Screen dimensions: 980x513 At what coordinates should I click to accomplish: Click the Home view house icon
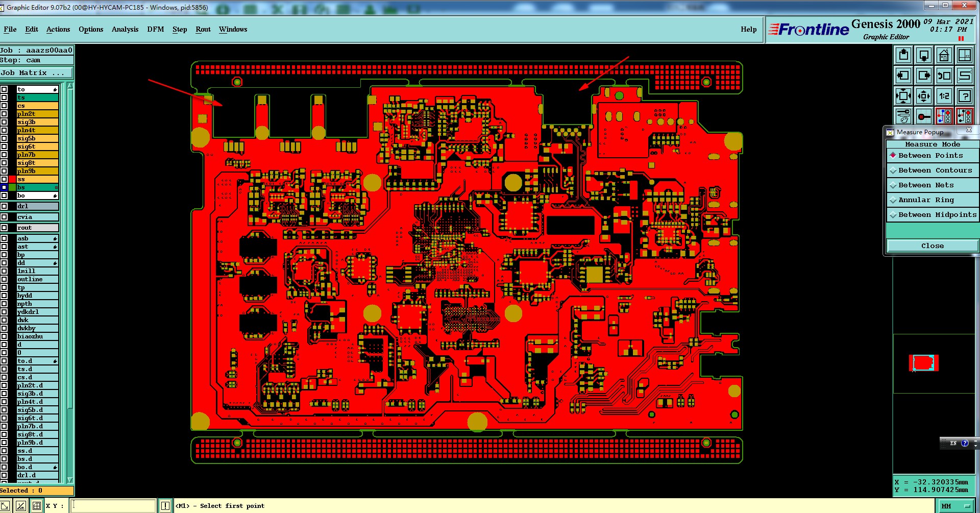[x=944, y=55]
